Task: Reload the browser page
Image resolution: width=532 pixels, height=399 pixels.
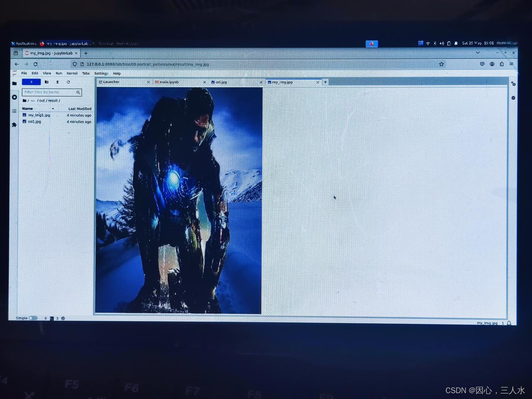Action: pos(36,64)
